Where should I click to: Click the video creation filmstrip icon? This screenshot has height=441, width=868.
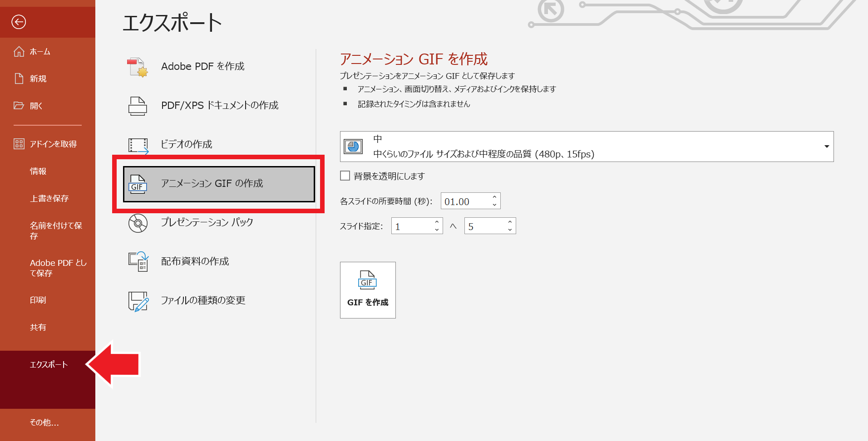click(x=138, y=145)
